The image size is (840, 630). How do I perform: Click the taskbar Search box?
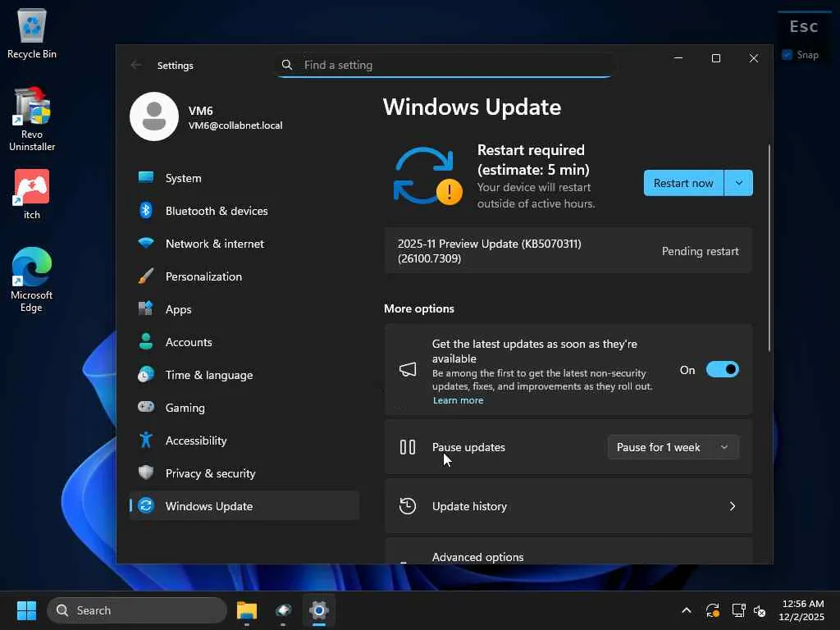tap(137, 610)
